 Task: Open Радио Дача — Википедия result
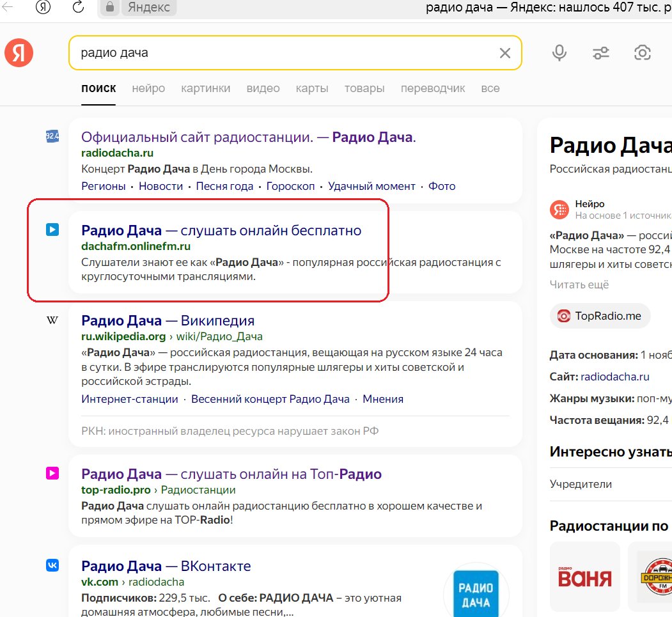168,320
